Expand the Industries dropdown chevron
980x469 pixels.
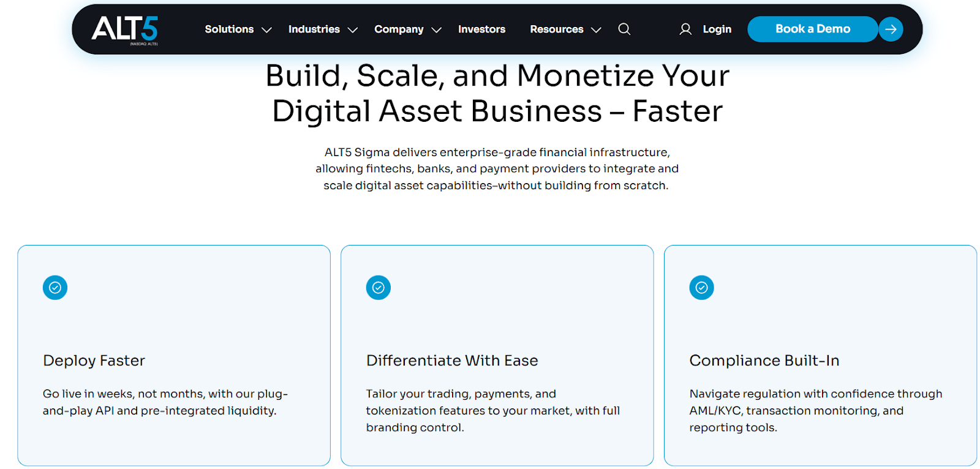click(353, 30)
